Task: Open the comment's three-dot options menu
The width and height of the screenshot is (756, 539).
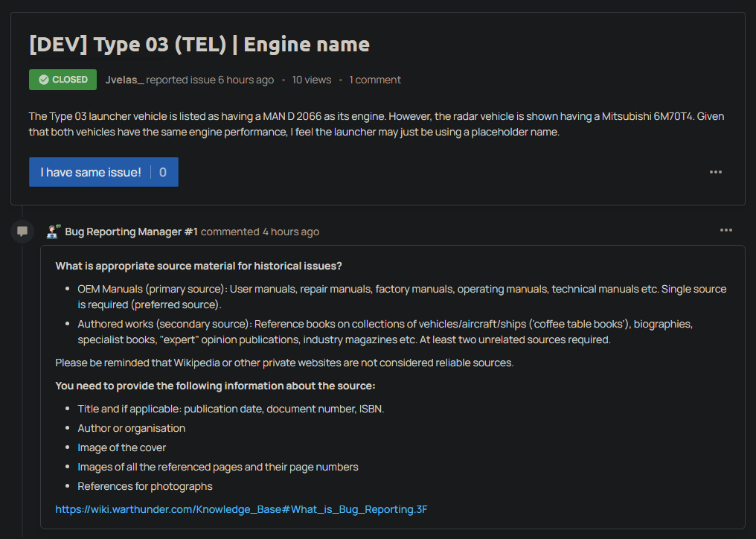Action: click(x=725, y=230)
